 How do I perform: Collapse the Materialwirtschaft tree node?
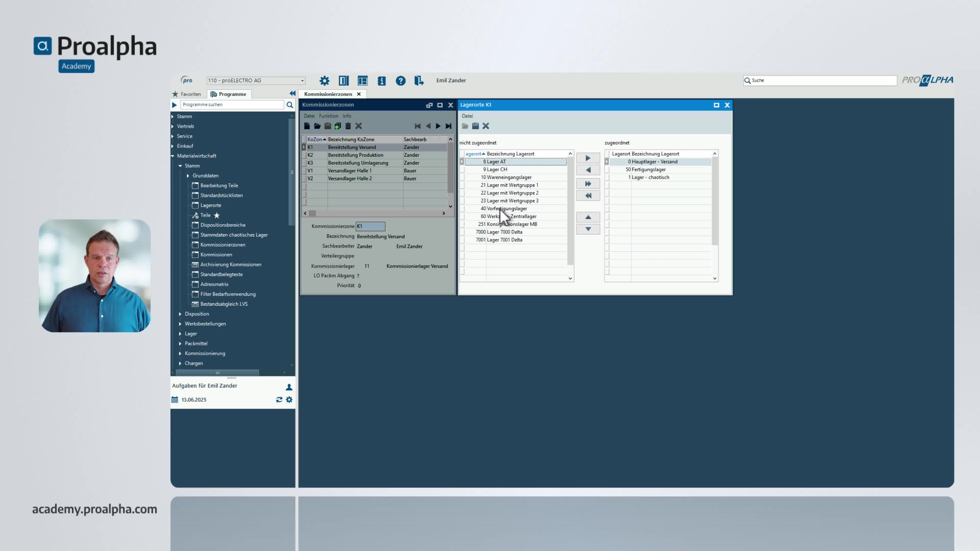(172, 156)
